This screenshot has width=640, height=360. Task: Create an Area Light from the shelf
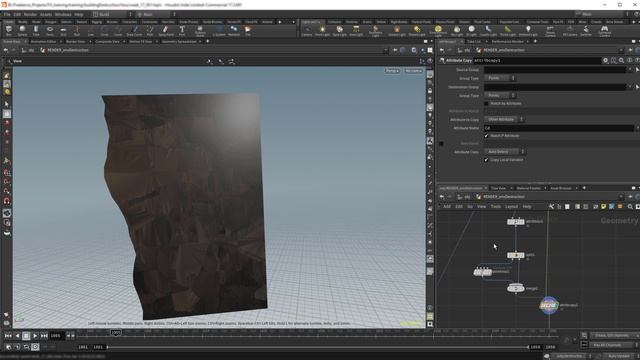356,31
